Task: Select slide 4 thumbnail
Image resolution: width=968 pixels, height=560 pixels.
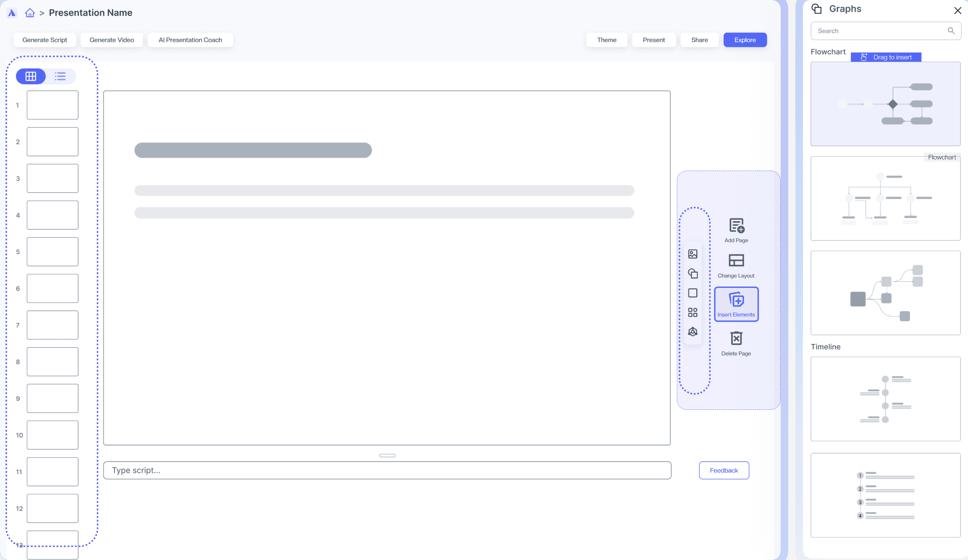Action: (x=52, y=215)
